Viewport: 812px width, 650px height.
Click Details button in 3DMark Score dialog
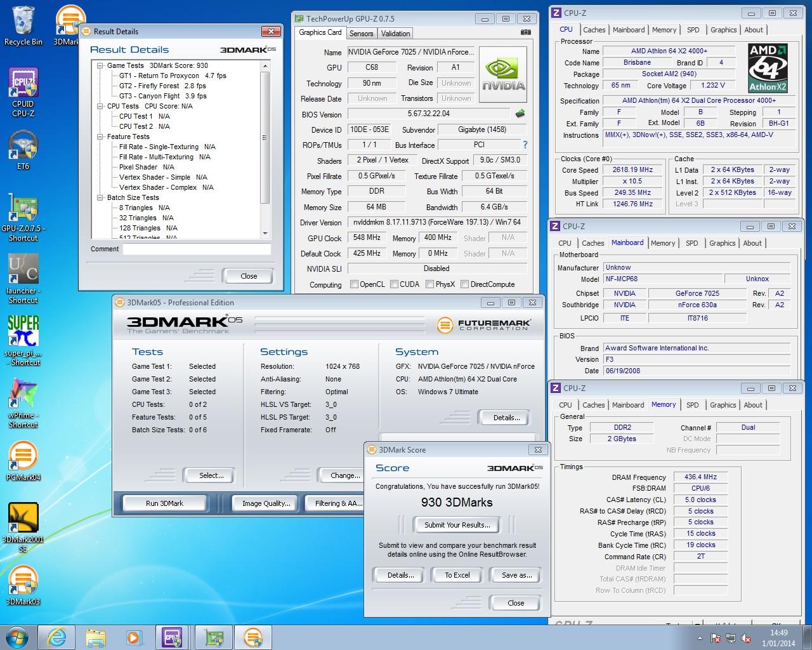coord(400,575)
